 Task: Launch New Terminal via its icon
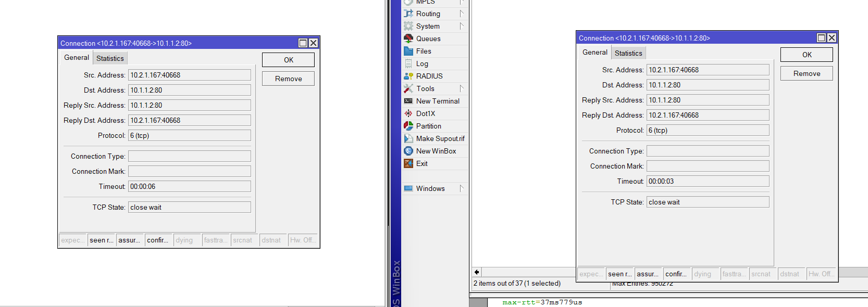[x=408, y=101]
